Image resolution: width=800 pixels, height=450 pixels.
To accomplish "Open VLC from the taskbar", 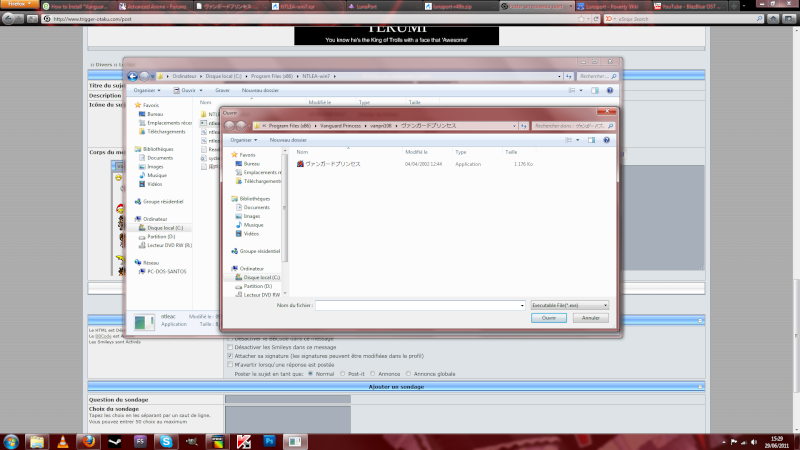I will [63, 441].
